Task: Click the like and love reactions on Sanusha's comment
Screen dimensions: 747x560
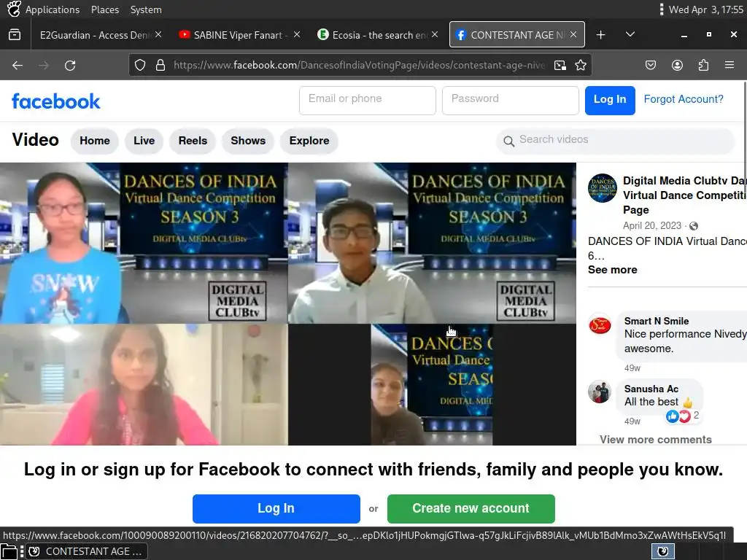Action: pos(682,416)
